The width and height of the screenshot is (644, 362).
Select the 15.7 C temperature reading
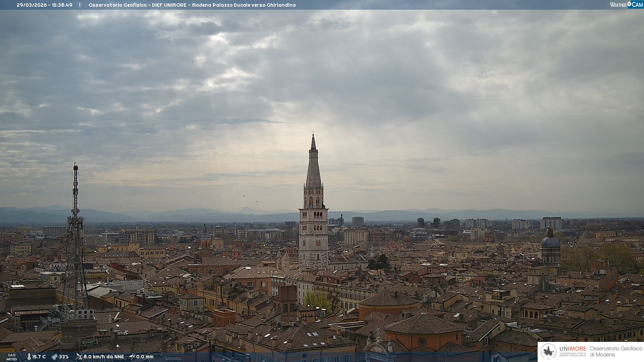pos(39,357)
